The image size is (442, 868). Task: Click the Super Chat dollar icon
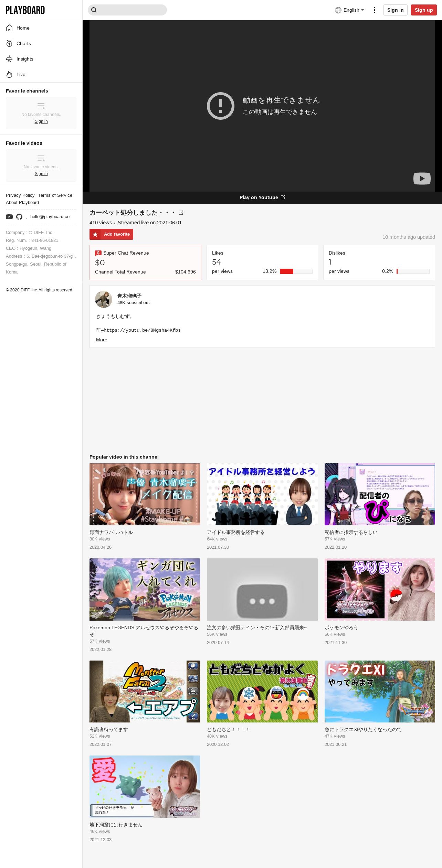(98, 253)
